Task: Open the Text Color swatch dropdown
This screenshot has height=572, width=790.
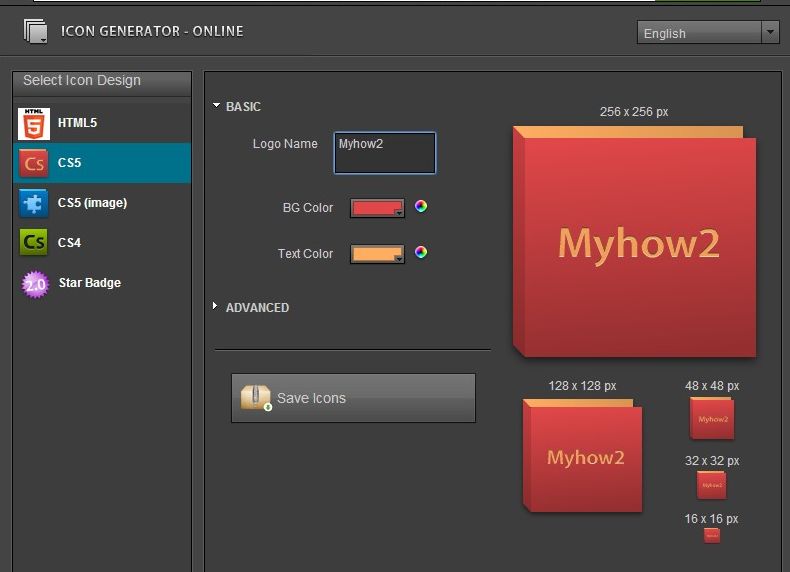Action: pos(377,254)
